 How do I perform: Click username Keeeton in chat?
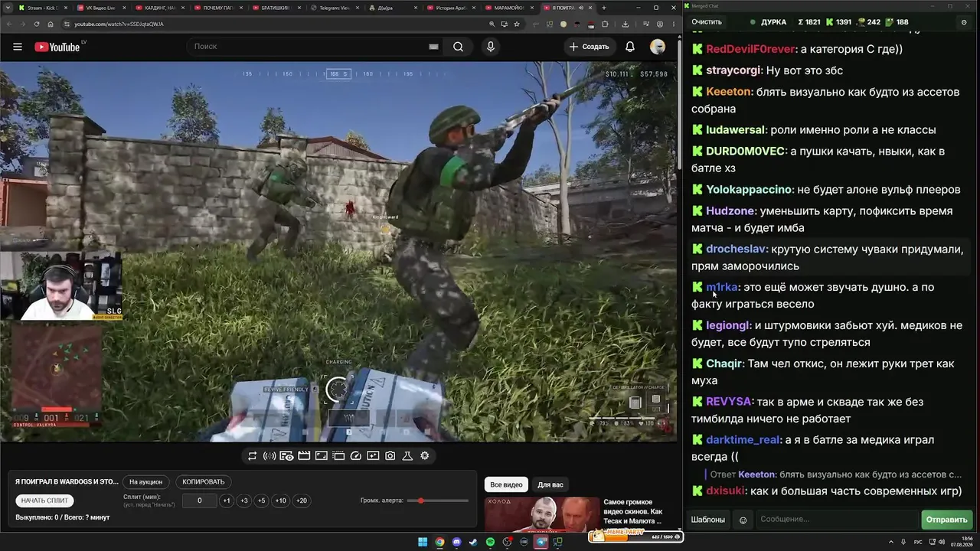(x=728, y=92)
